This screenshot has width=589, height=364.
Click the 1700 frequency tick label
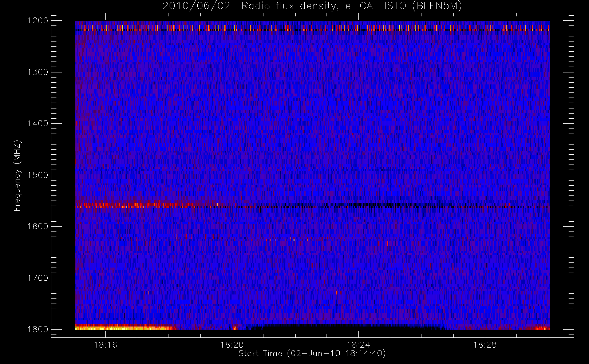pyautogui.click(x=37, y=278)
